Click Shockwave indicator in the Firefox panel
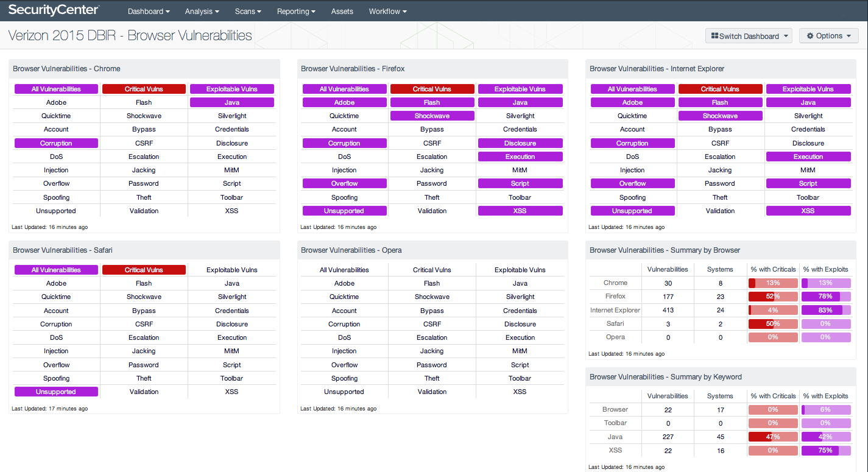 click(432, 116)
